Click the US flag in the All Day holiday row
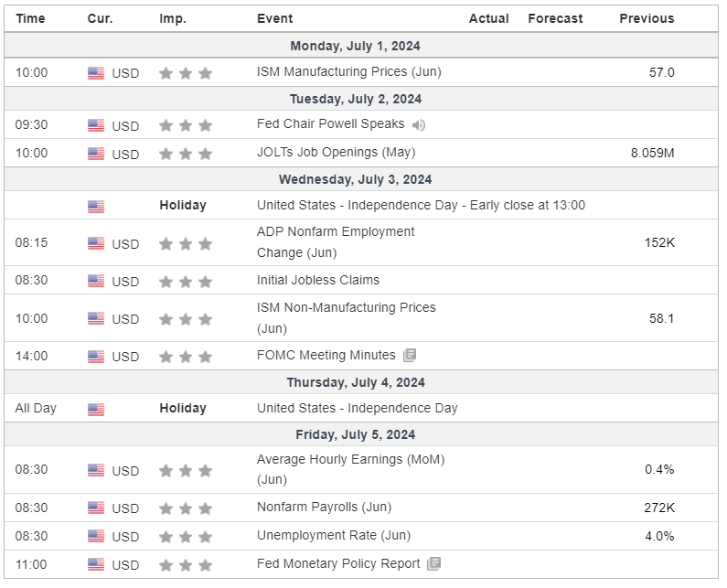 [x=96, y=410]
